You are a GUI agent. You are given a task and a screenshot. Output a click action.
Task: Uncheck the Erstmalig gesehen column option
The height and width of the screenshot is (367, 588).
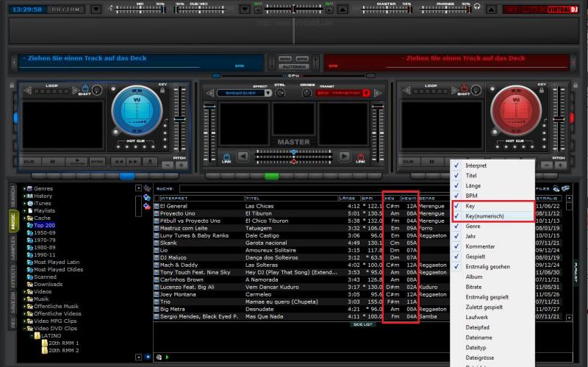493,267
